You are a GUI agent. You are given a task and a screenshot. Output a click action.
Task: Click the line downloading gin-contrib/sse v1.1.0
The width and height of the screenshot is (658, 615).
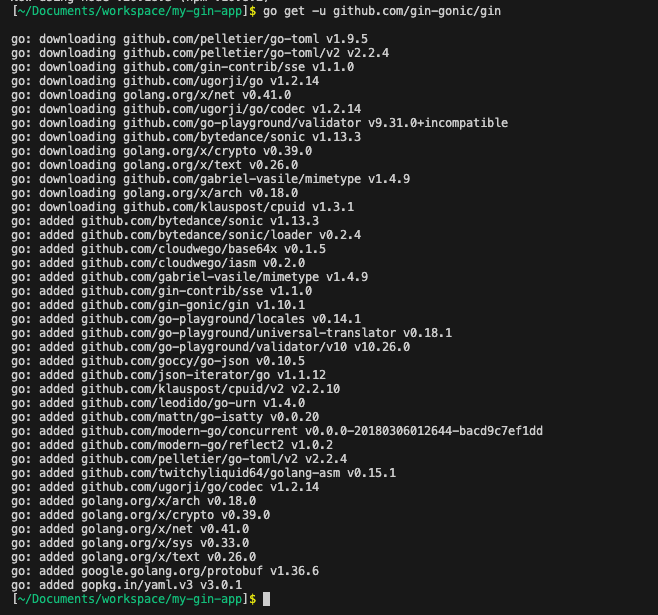tap(183, 67)
